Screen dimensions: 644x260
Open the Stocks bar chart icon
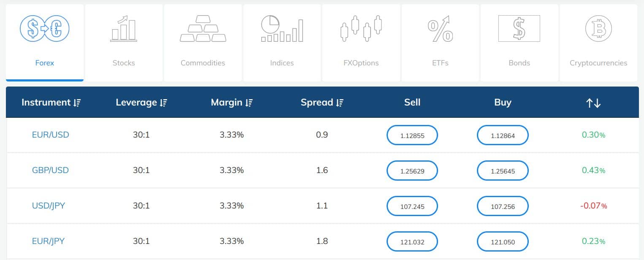tap(124, 29)
